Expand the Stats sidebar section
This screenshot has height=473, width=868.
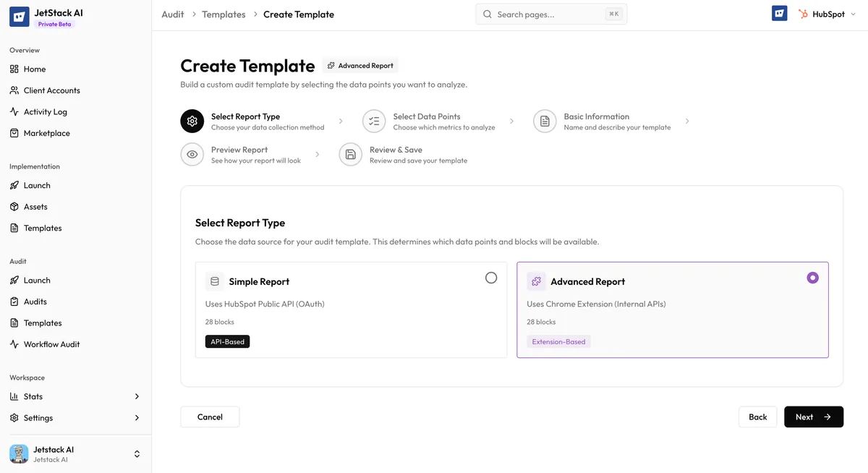[137, 396]
